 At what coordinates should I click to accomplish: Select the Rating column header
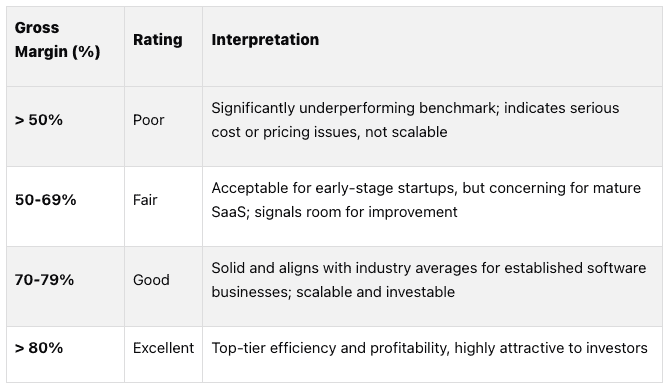click(x=163, y=47)
